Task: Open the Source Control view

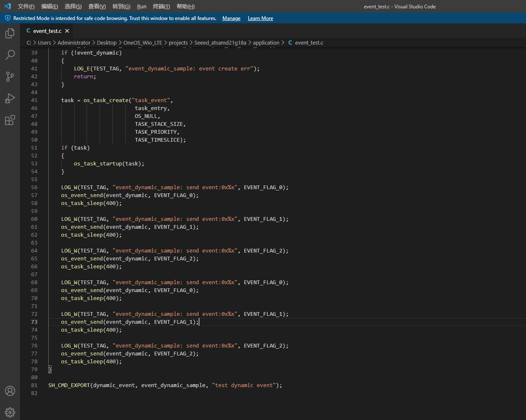Action: pyautogui.click(x=10, y=77)
